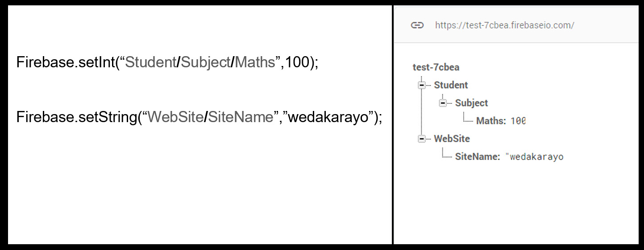Click the gray WebSite word in the code
Screen dimensions: 644x250
click(x=175, y=117)
